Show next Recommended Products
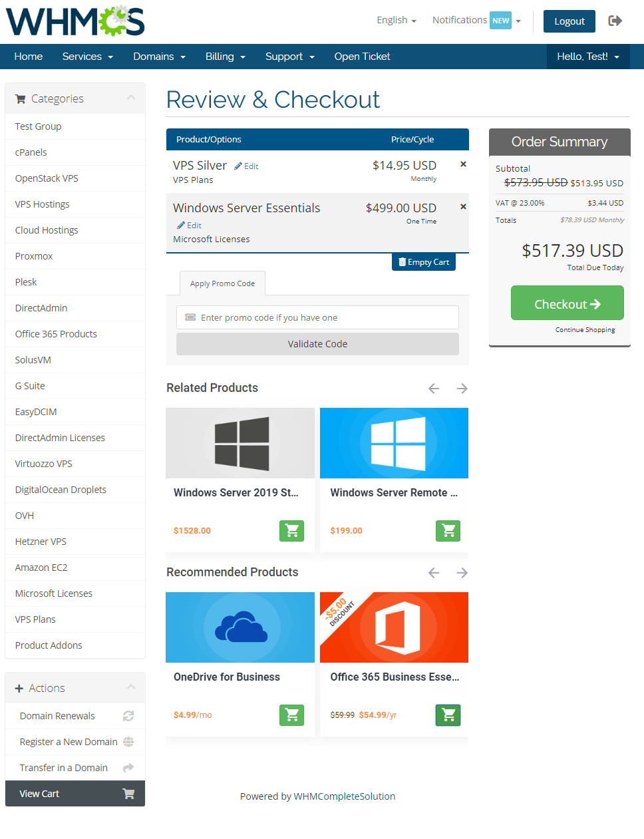 click(462, 573)
